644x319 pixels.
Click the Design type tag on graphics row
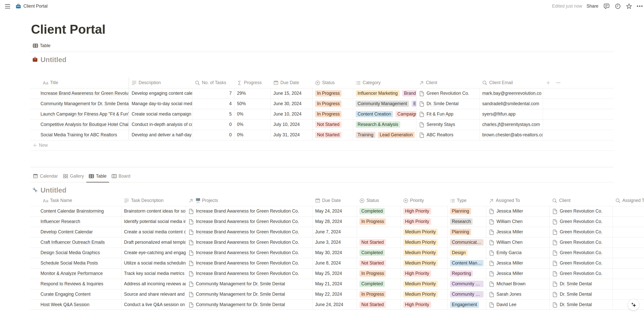[x=459, y=253]
